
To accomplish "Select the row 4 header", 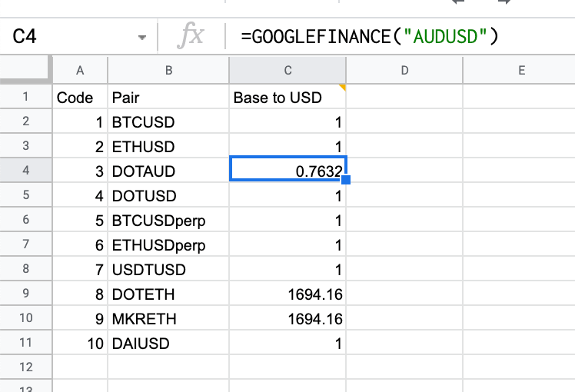I will coord(25,171).
